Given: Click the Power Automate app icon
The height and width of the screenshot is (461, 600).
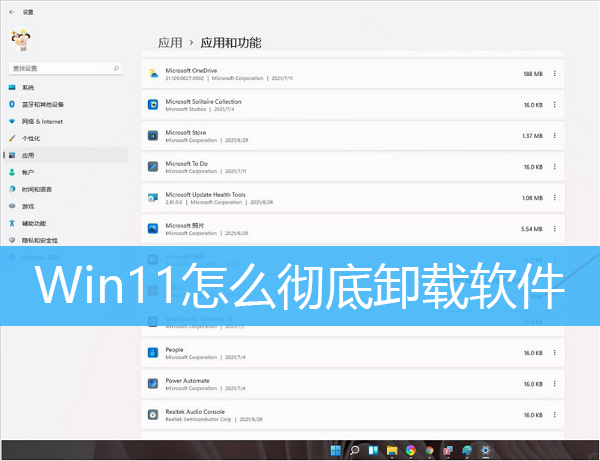Looking at the screenshot, I should coord(153,383).
